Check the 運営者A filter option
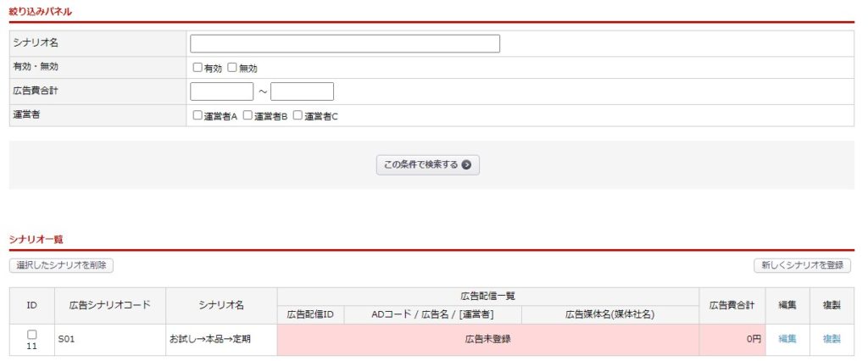Image resolution: width=868 pixels, height=361 pixels. click(197, 115)
